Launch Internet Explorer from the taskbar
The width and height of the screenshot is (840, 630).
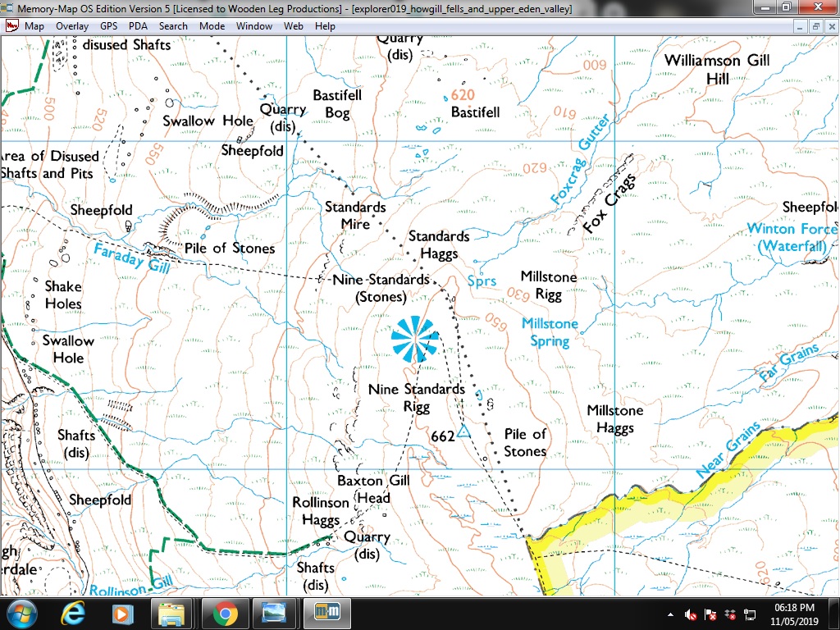coord(75,613)
